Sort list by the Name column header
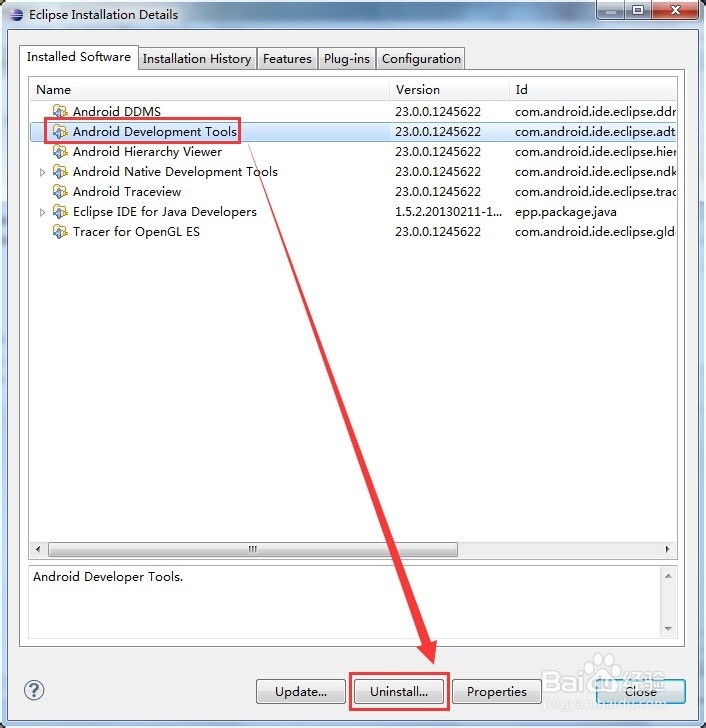706x728 pixels. pos(210,89)
